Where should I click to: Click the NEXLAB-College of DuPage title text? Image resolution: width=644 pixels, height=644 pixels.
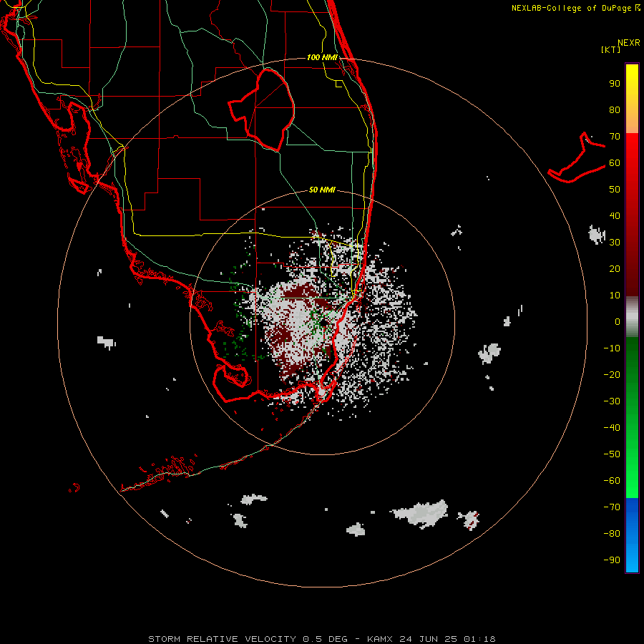point(576,8)
